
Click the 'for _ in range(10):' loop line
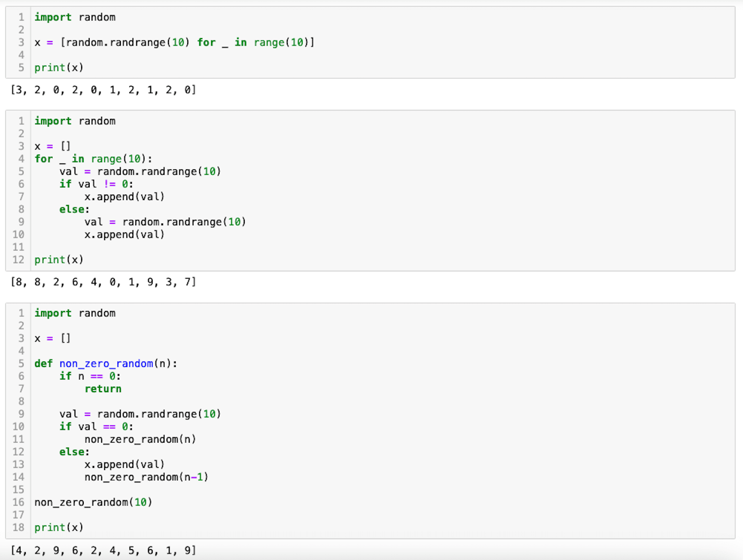93,159
